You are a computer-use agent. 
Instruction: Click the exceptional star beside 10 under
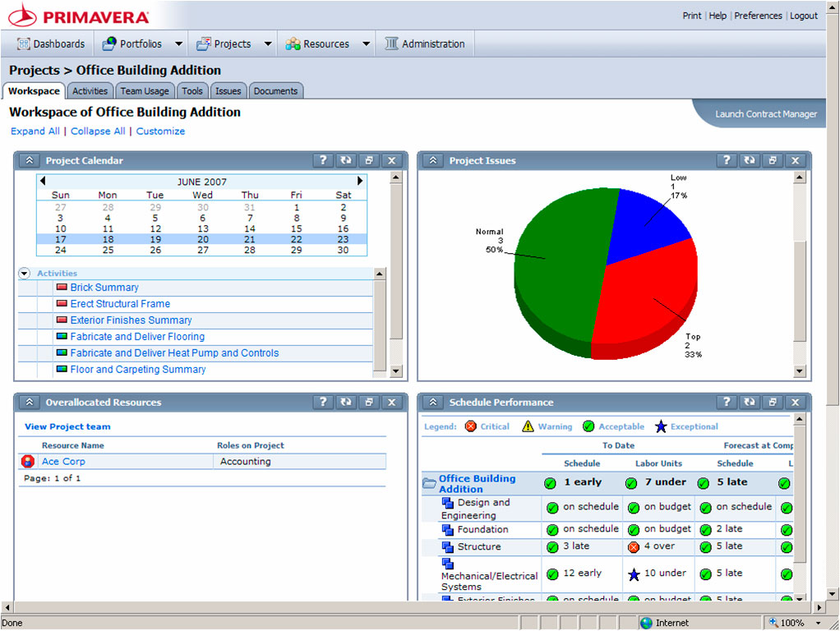(x=634, y=575)
